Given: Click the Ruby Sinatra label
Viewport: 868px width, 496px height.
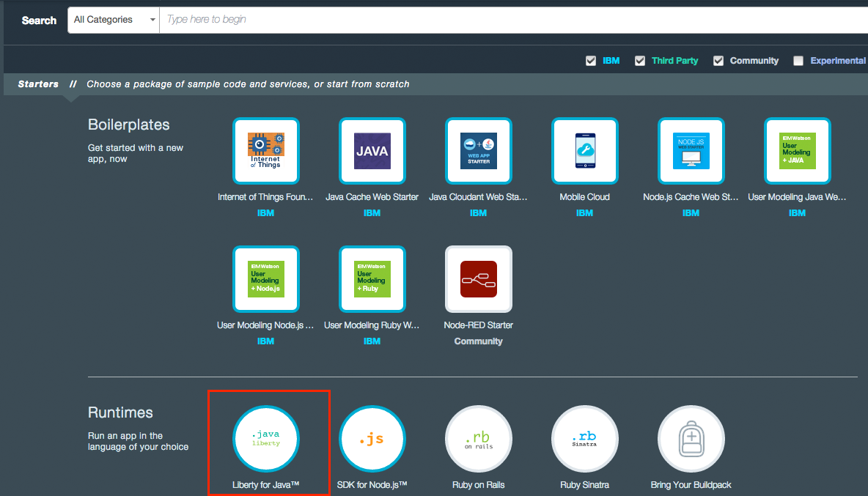Looking at the screenshot, I should click(584, 485).
